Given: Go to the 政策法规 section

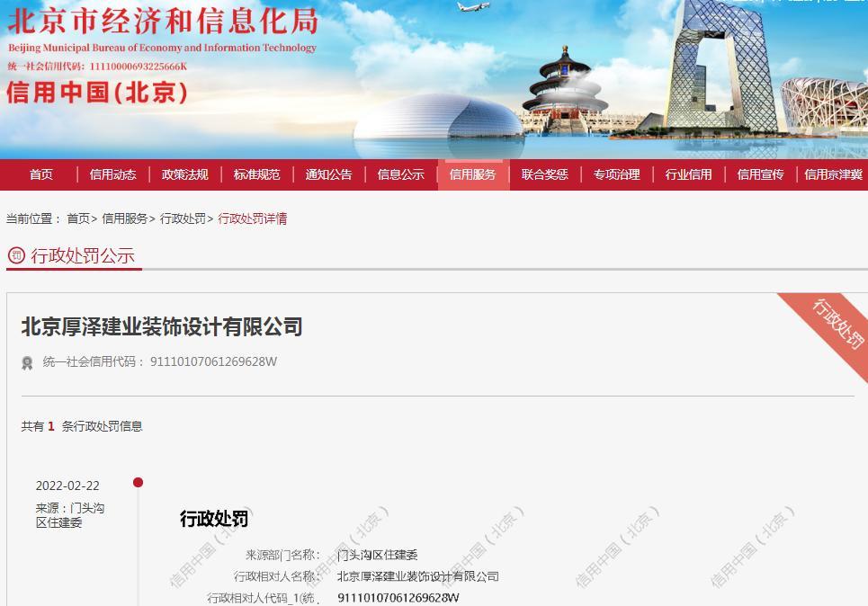Looking at the screenshot, I should pyautogui.click(x=185, y=174).
